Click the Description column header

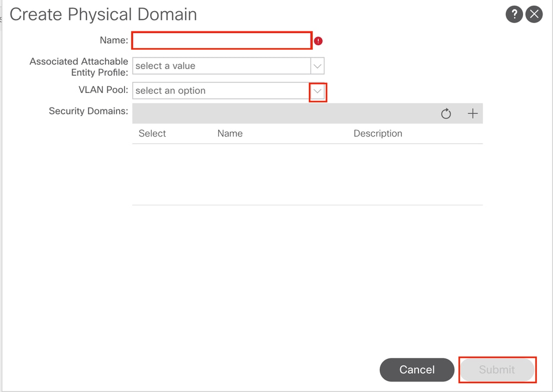click(x=378, y=133)
